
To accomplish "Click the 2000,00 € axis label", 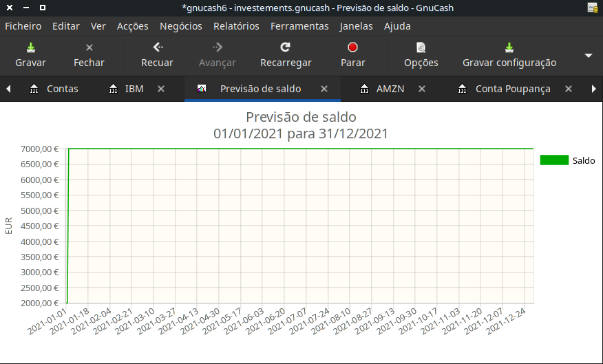I will click(39, 303).
